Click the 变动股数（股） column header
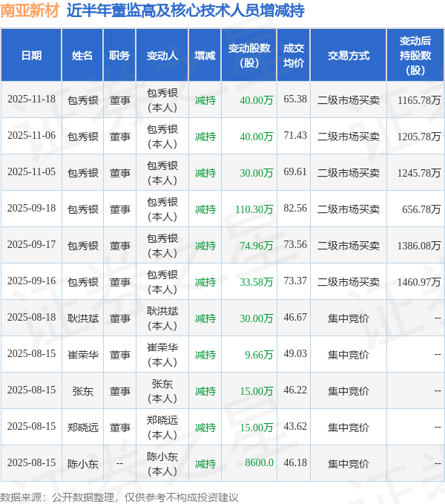The width and height of the screenshot is (445, 504). (x=249, y=56)
